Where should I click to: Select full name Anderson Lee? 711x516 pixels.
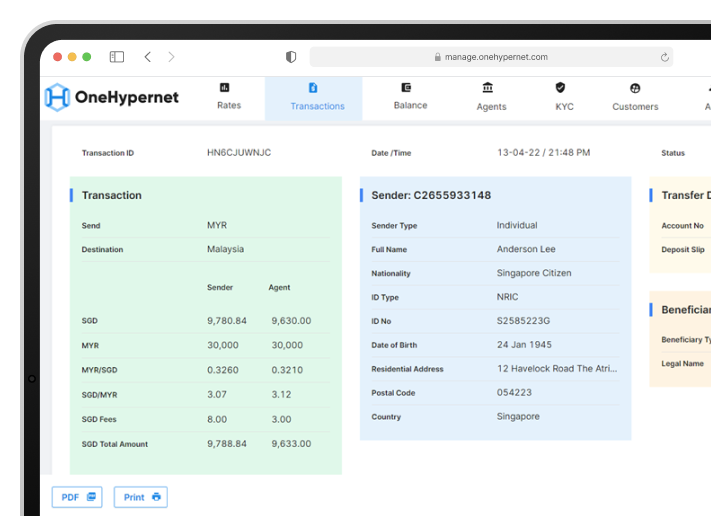coord(526,249)
